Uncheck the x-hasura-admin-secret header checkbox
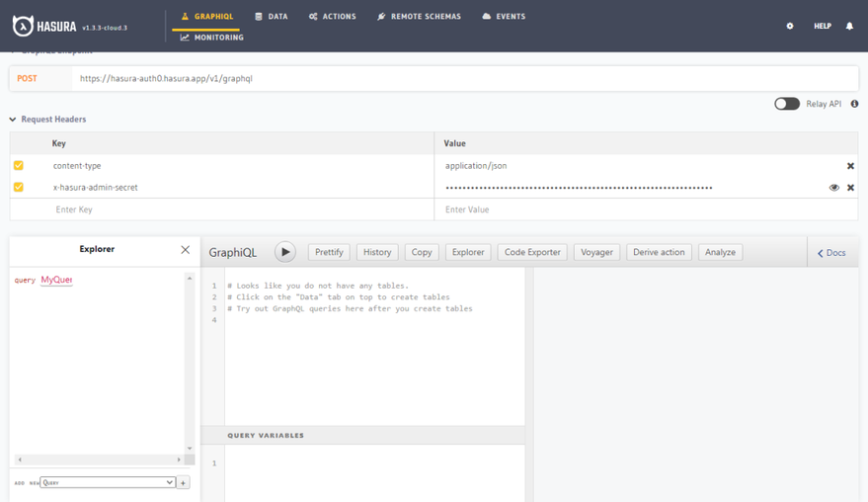The height and width of the screenshot is (502, 868). pos(19,187)
